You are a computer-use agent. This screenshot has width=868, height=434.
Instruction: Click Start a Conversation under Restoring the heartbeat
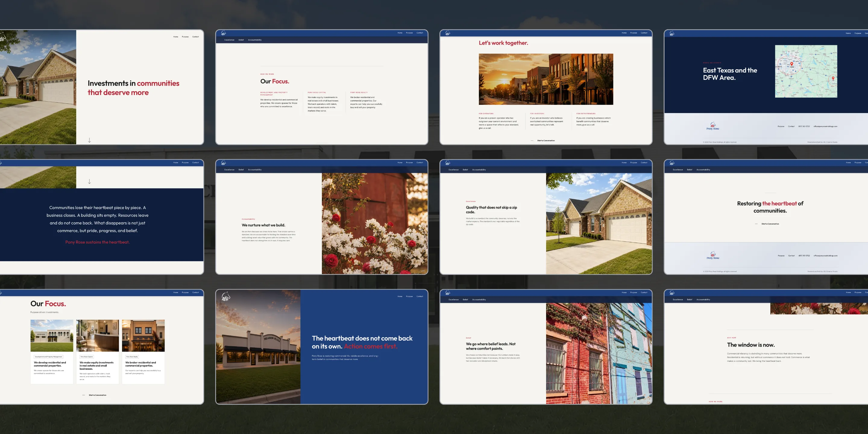tap(770, 224)
